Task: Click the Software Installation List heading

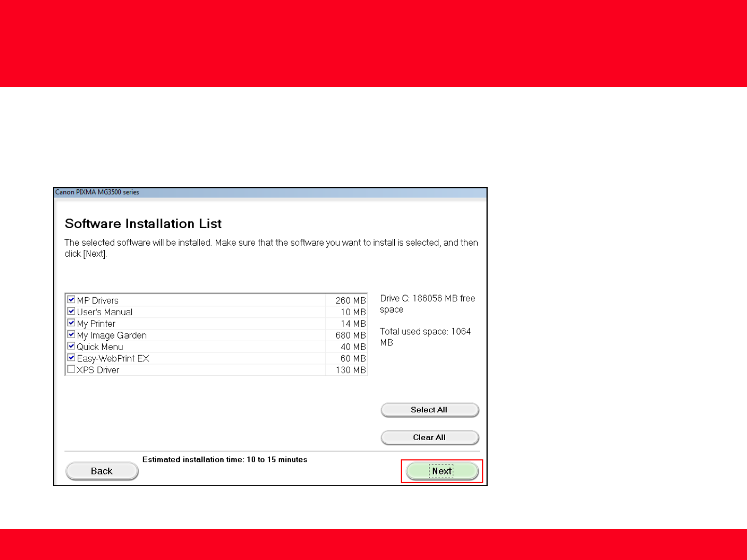Action: [x=143, y=223]
